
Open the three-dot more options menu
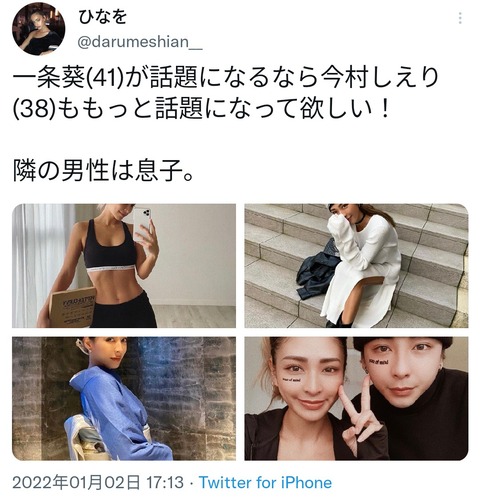[460, 18]
